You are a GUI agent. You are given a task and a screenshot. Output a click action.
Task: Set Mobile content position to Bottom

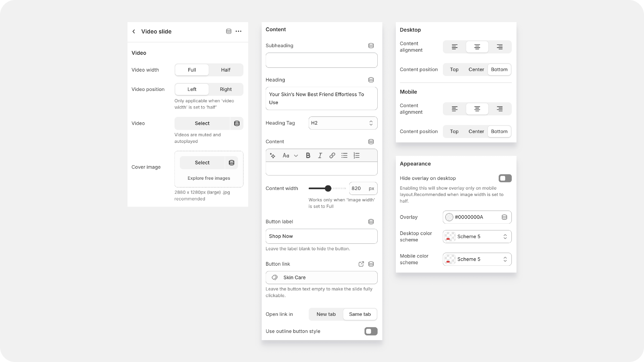499,131
